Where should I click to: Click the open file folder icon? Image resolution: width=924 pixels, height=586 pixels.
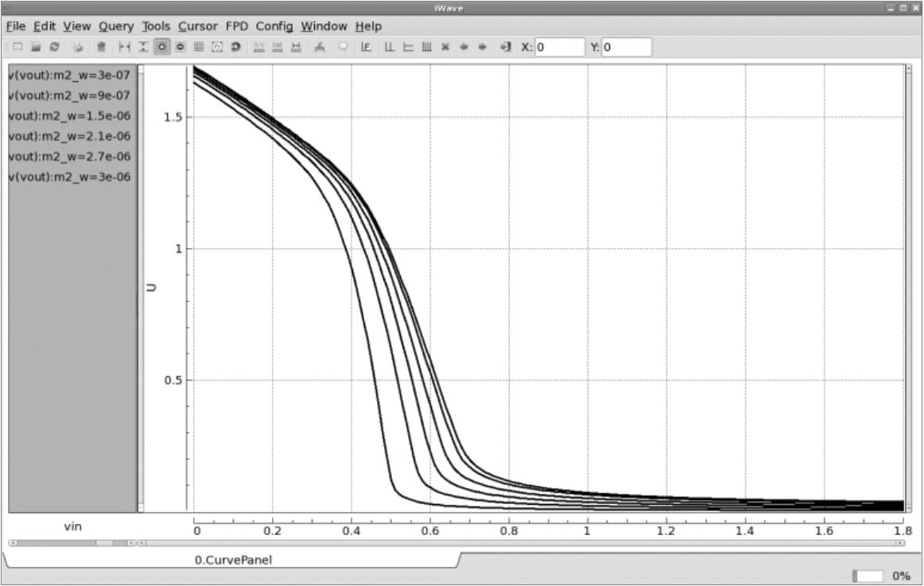(x=36, y=47)
